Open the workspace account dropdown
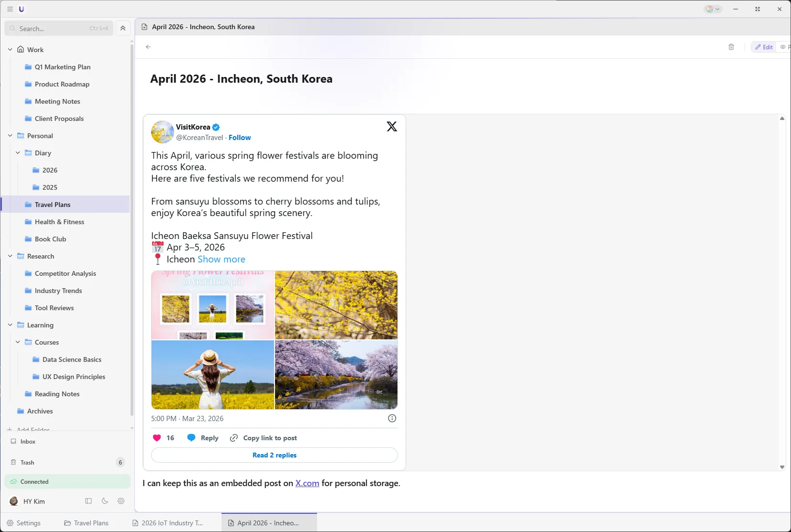This screenshot has width=791, height=532. click(x=712, y=9)
